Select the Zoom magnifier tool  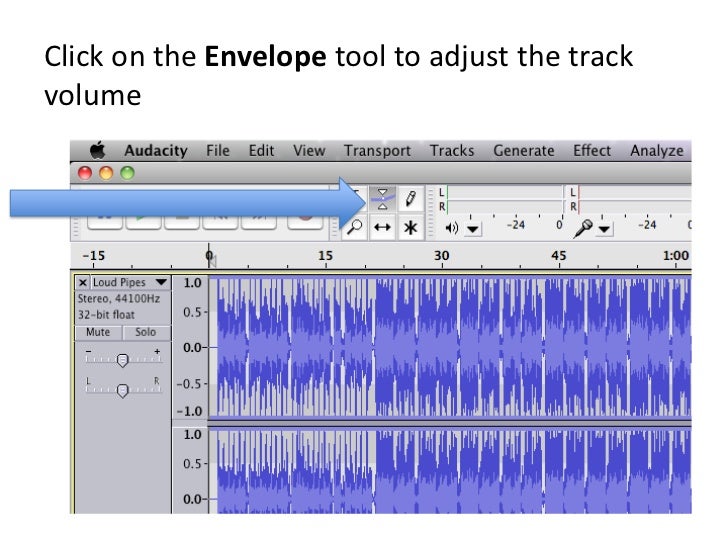[x=355, y=228]
